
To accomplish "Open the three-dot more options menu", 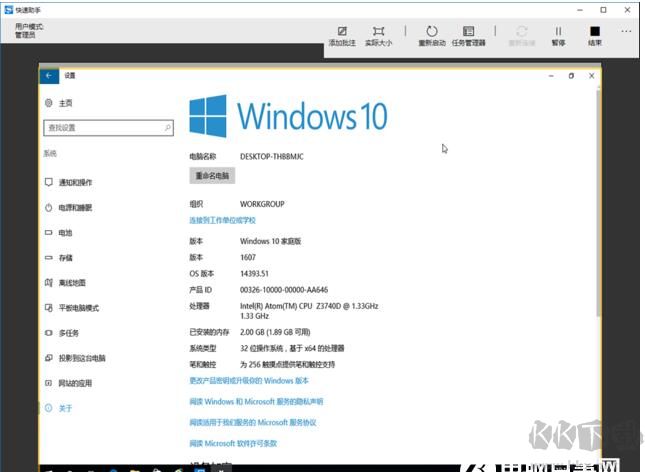I will click(626, 31).
